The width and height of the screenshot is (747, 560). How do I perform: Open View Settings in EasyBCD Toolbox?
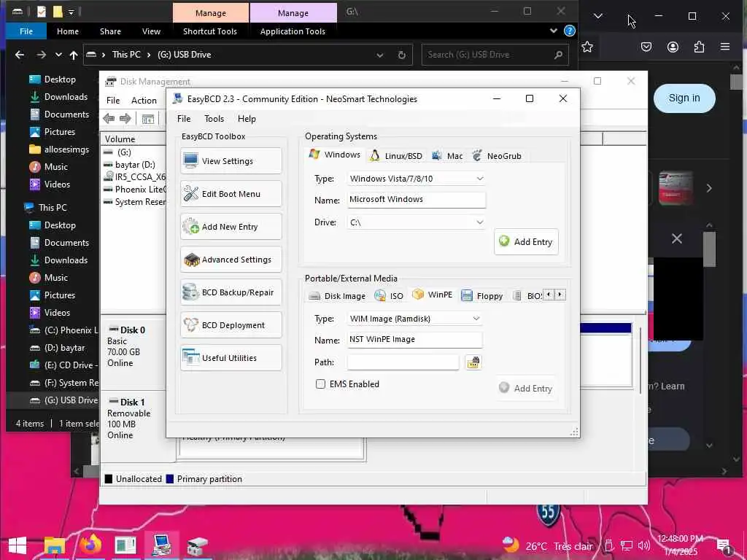point(231,161)
